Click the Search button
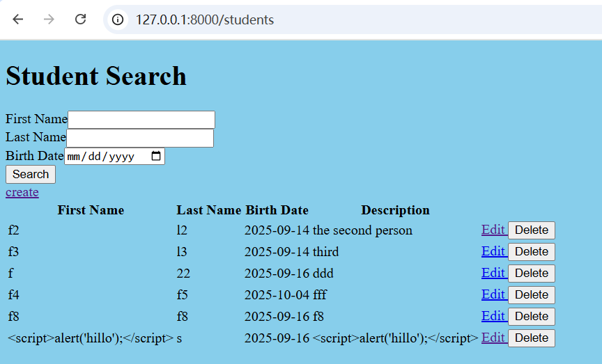Image resolution: width=602 pixels, height=364 pixels. click(x=31, y=174)
